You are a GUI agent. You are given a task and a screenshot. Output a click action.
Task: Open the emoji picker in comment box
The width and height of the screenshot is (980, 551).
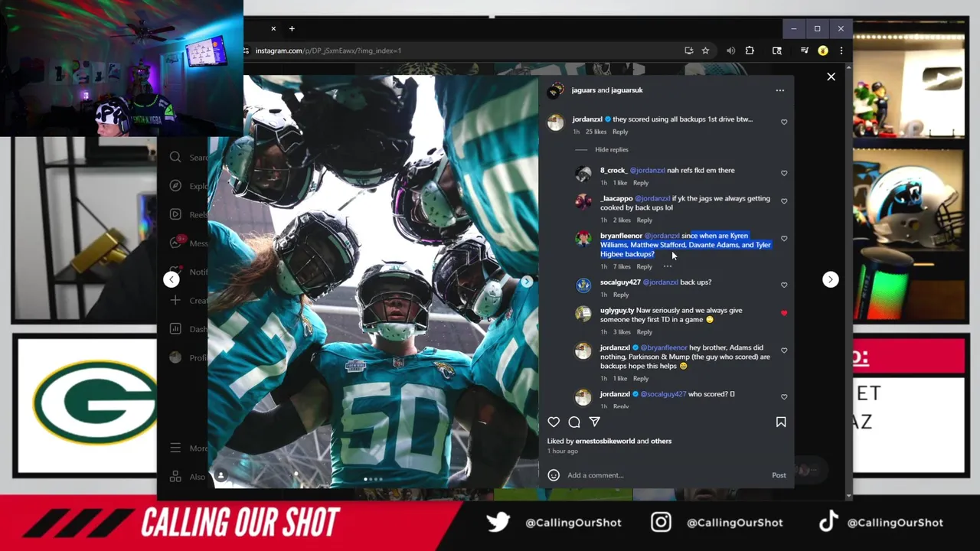[554, 475]
